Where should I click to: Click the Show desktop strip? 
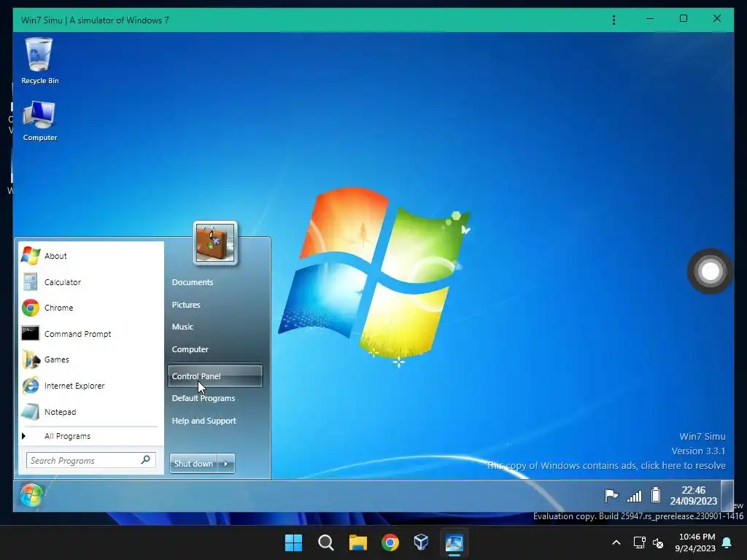click(727, 495)
